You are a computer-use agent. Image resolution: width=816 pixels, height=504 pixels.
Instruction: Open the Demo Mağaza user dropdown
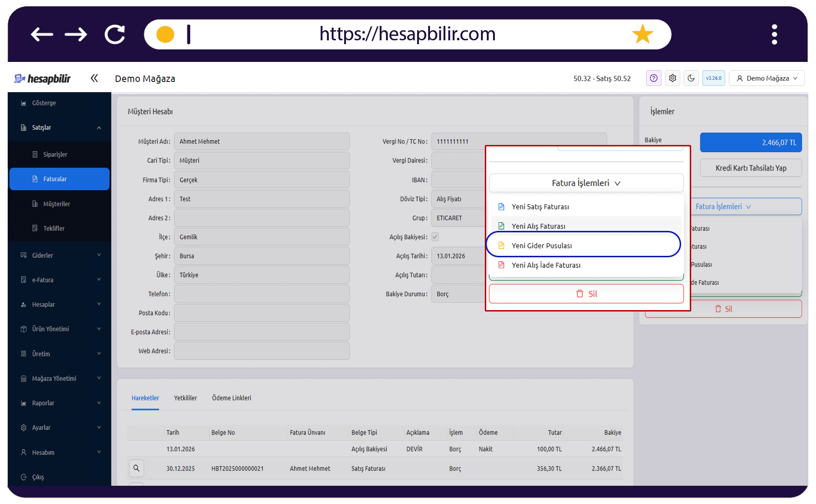[x=767, y=78]
